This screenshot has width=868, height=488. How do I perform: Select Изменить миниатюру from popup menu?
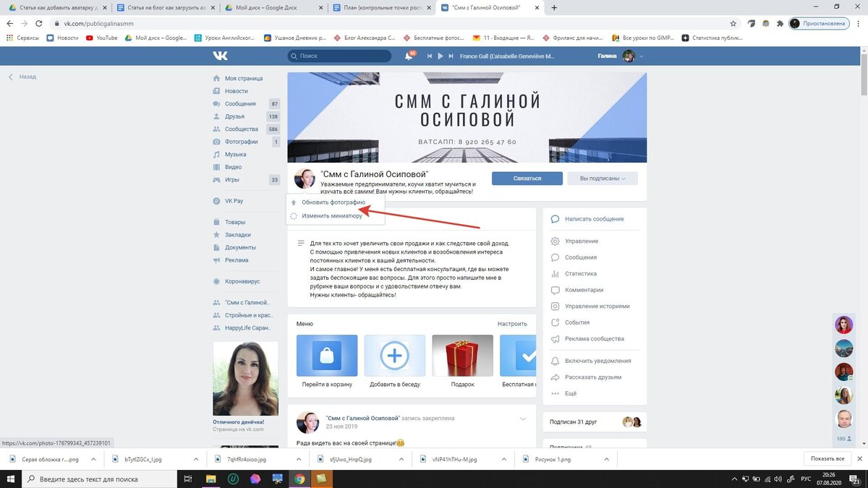(331, 215)
